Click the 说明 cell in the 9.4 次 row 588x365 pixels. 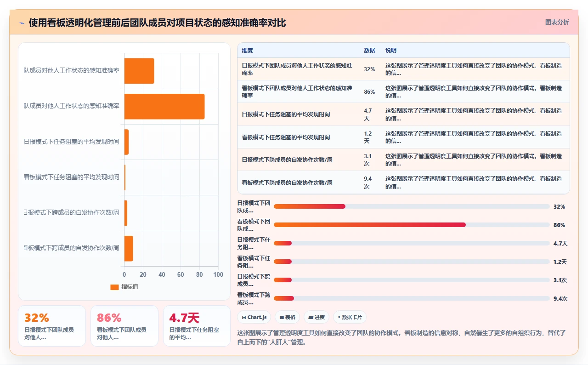[x=475, y=182]
